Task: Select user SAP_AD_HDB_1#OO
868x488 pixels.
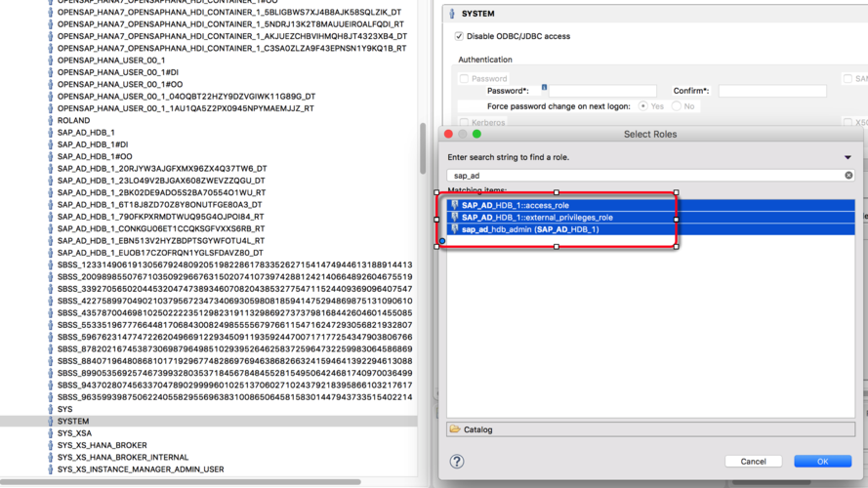Action: (x=95, y=156)
